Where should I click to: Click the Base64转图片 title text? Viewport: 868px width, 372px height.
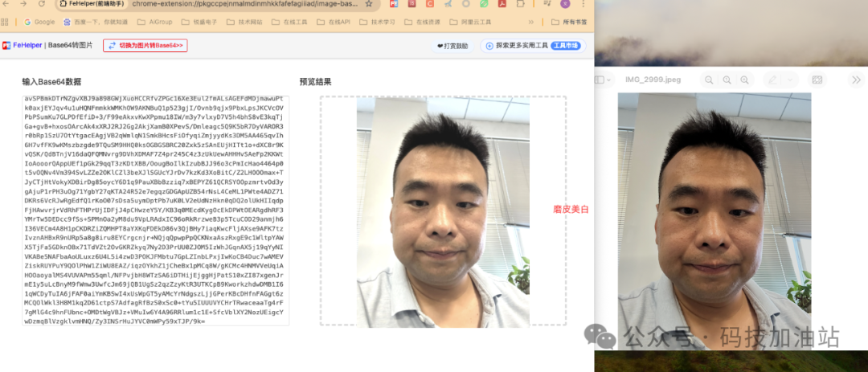tap(70, 45)
